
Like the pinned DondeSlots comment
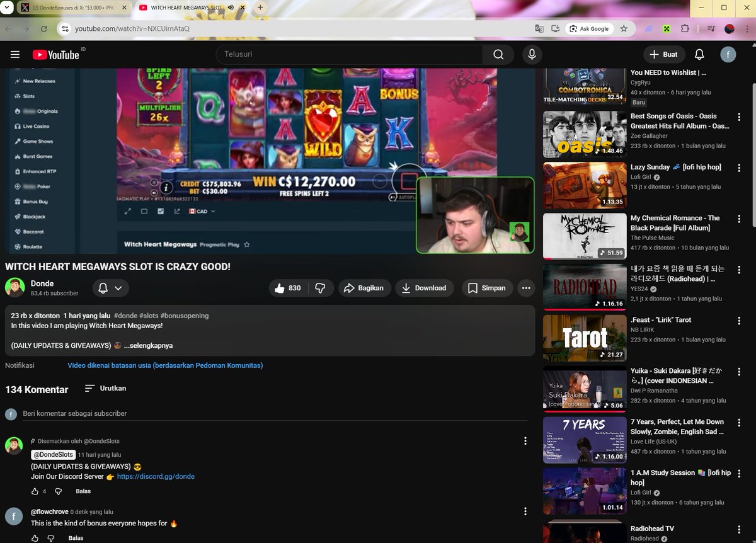tap(35, 491)
